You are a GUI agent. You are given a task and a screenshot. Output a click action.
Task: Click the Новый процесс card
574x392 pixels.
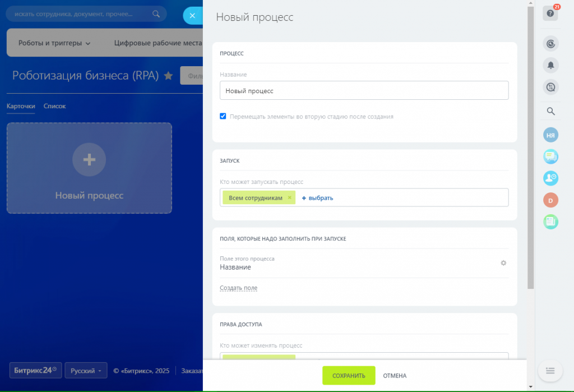coord(89,168)
